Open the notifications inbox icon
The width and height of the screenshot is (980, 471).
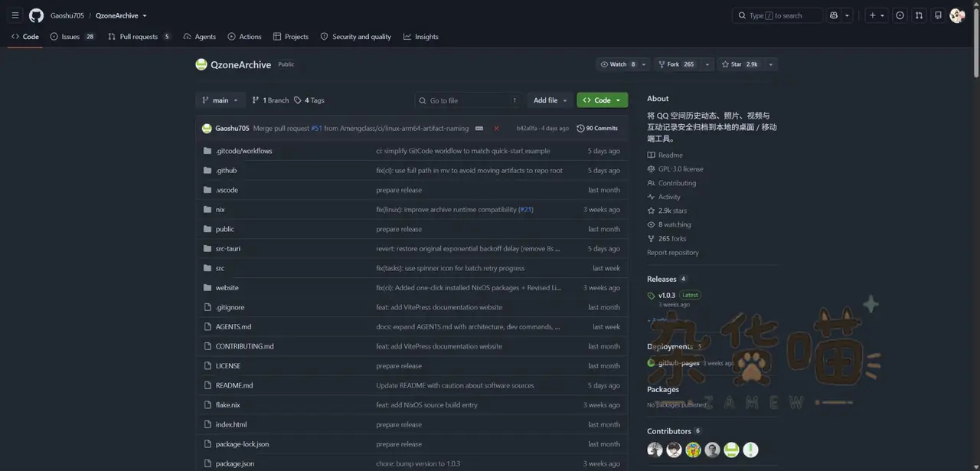click(x=938, y=15)
